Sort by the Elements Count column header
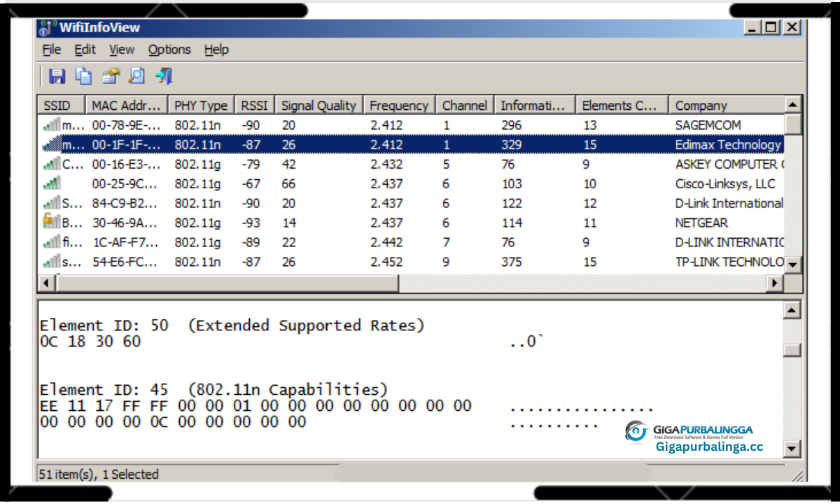Image resolution: width=840 pixels, height=504 pixels. click(x=622, y=106)
